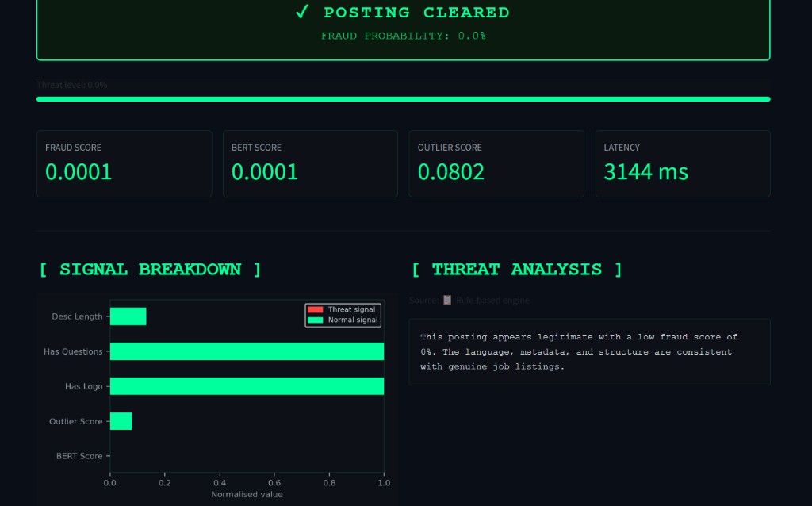Click the green Normal signal legend swatch
Image resolution: width=812 pixels, height=506 pixels.
316,320
